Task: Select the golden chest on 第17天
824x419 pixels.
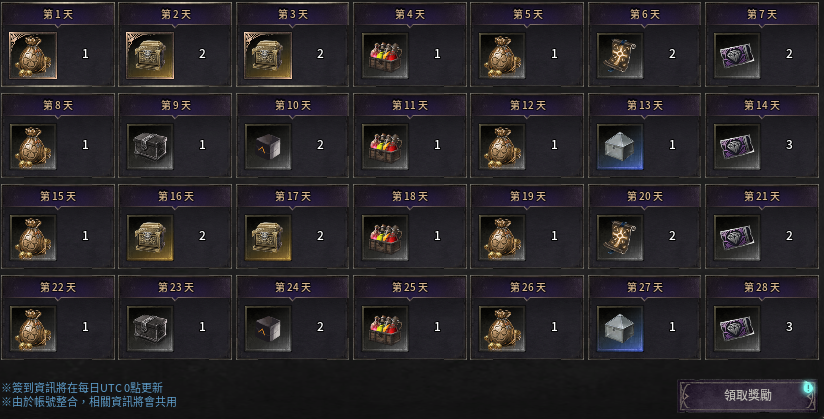Action: tap(268, 237)
